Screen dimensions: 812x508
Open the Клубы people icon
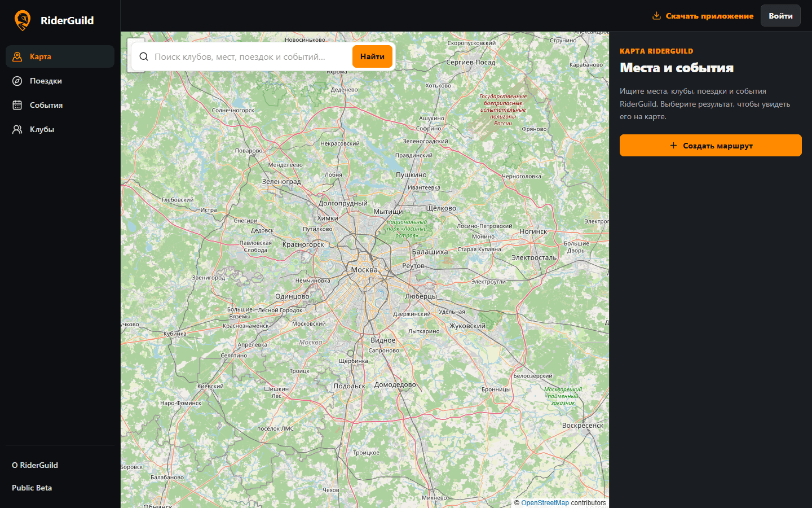17,129
